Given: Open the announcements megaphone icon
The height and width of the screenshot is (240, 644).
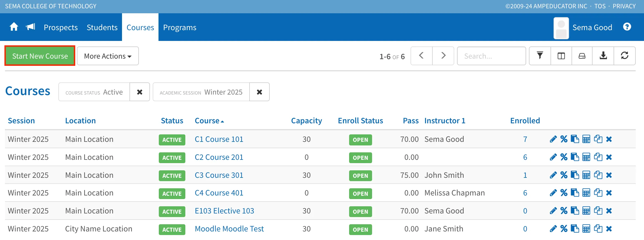Looking at the screenshot, I should [x=30, y=27].
